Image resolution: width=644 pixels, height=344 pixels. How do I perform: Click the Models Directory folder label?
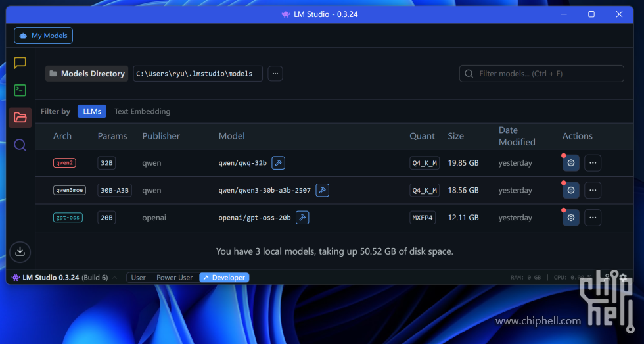87,74
